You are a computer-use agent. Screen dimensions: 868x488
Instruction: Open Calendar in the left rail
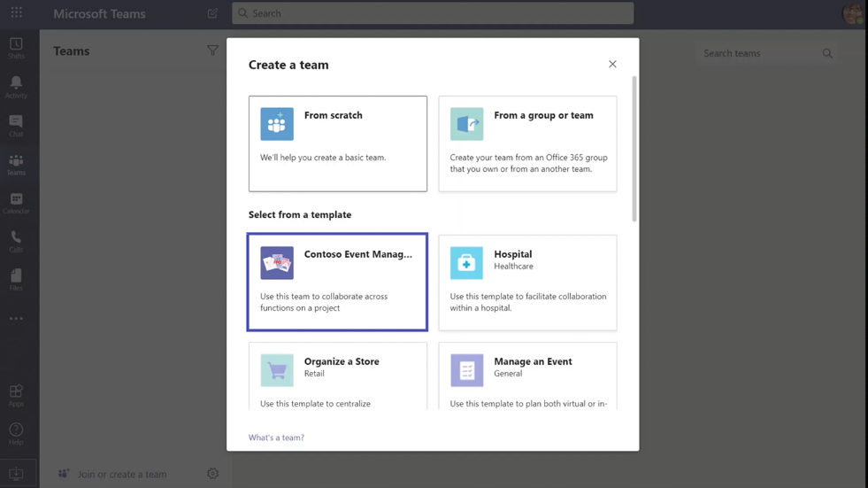tap(16, 204)
